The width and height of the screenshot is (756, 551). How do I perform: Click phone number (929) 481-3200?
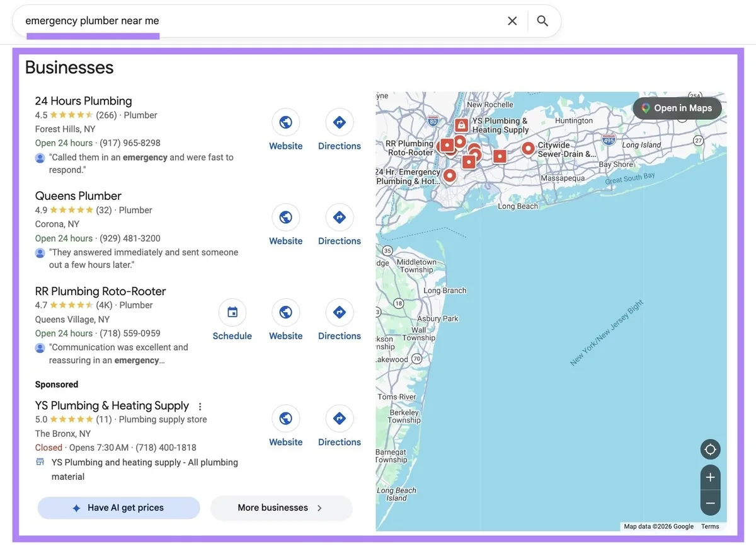pyautogui.click(x=130, y=238)
